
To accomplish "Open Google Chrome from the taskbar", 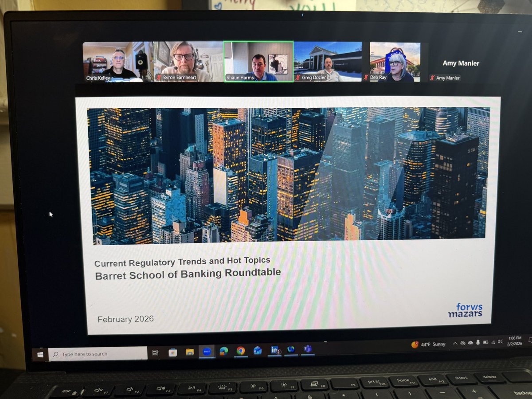I will point(240,350).
